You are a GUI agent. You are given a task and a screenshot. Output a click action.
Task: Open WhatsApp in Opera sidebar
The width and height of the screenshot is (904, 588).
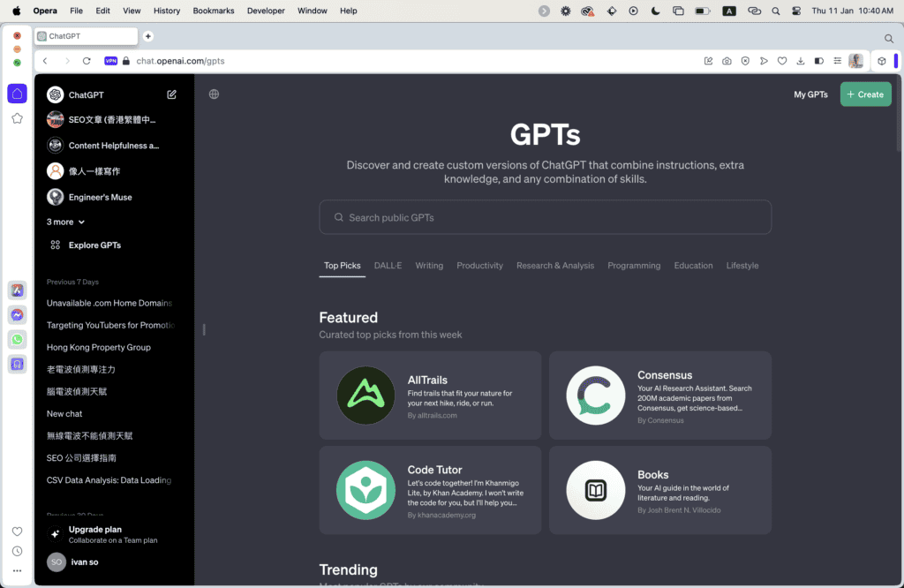[x=18, y=340]
